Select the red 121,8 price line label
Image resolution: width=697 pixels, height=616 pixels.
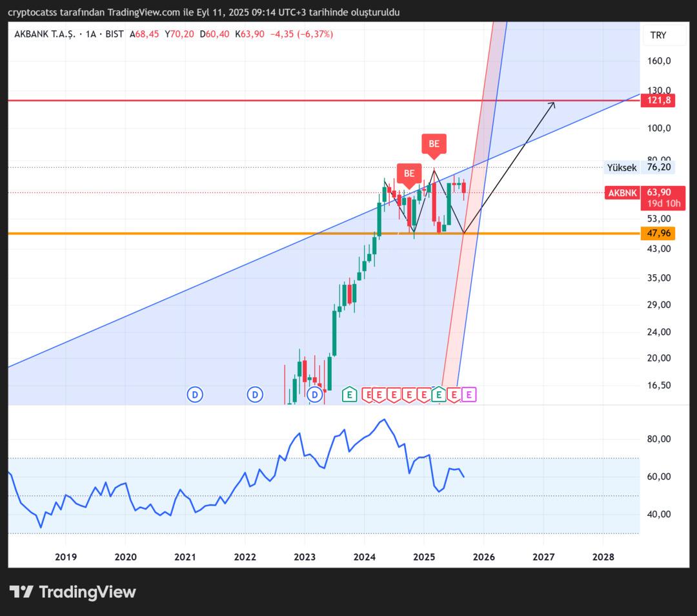(658, 100)
